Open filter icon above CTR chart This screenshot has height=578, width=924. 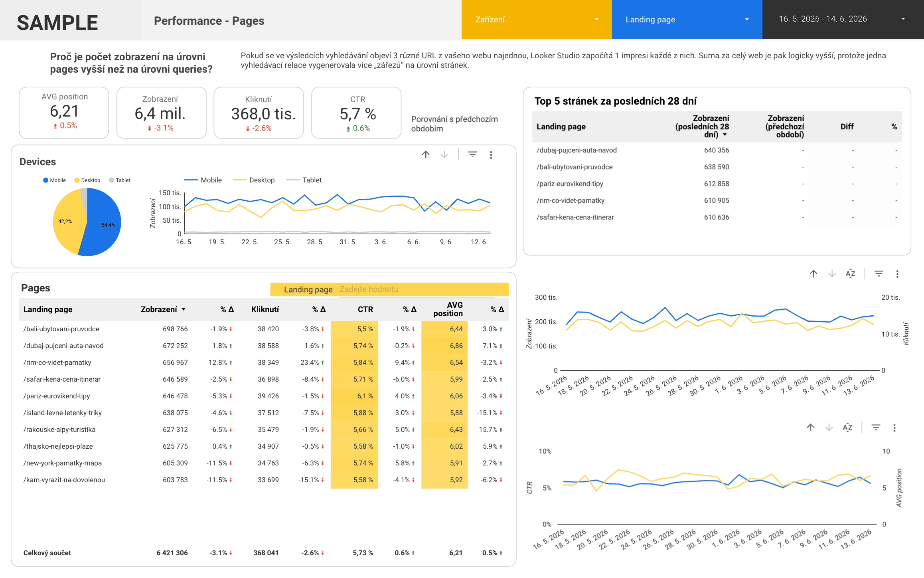pyautogui.click(x=876, y=428)
